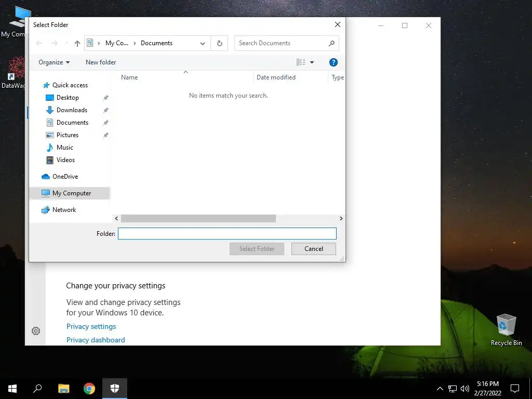Launch File Explorer from the taskbar
The height and width of the screenshot is (399, 532).
(x=63, y=389)
